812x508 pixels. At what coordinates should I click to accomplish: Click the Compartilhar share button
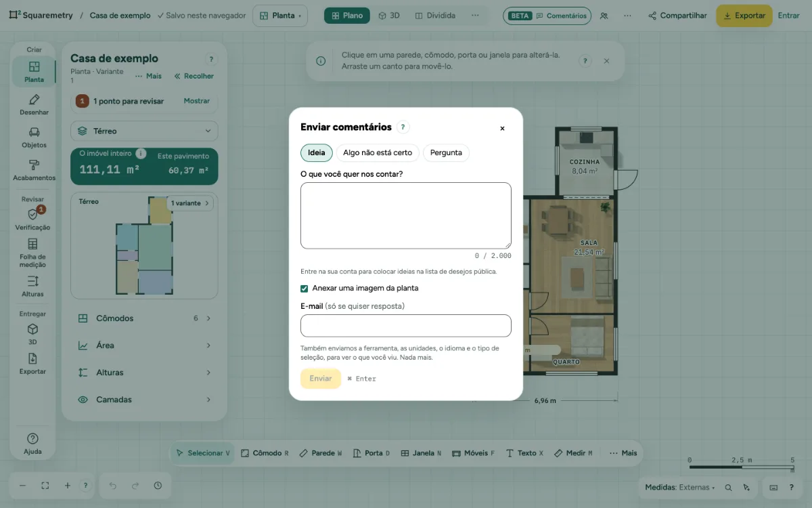click(677, 16)
